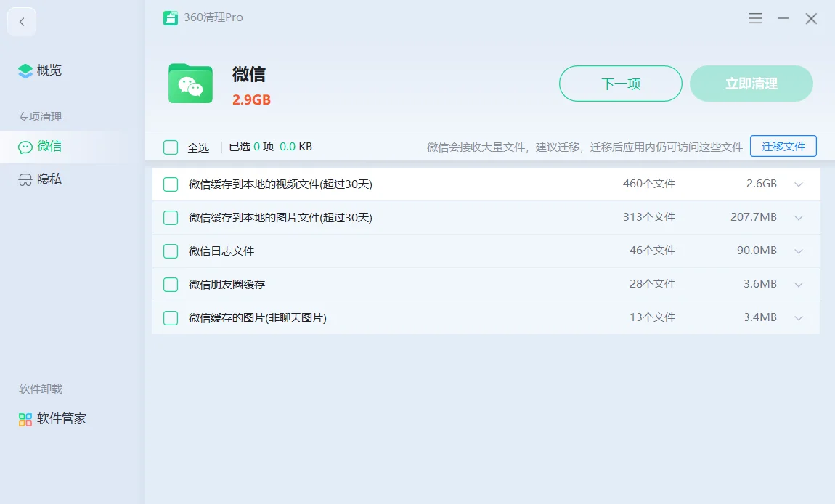Viewport: 835px width, 504px height.
Task: Click the 微信朋友圈缓存 row label
Action: coord(227,285)
